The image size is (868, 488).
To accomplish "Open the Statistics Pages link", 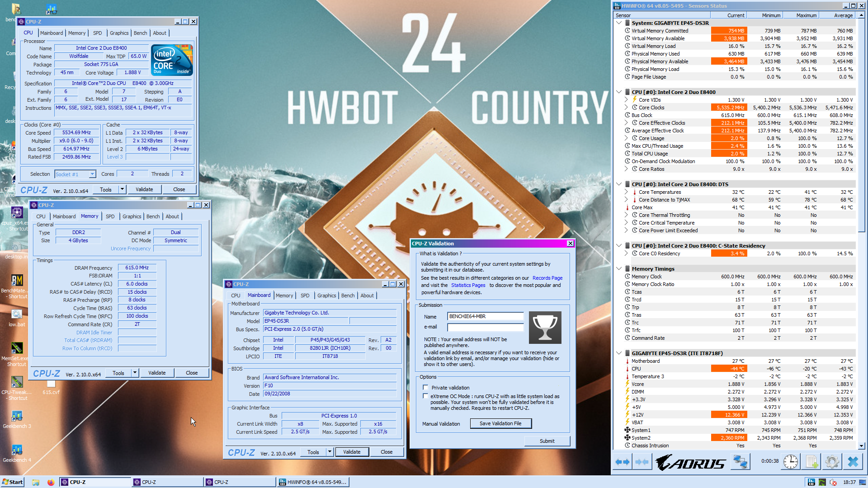I will 468,285.
